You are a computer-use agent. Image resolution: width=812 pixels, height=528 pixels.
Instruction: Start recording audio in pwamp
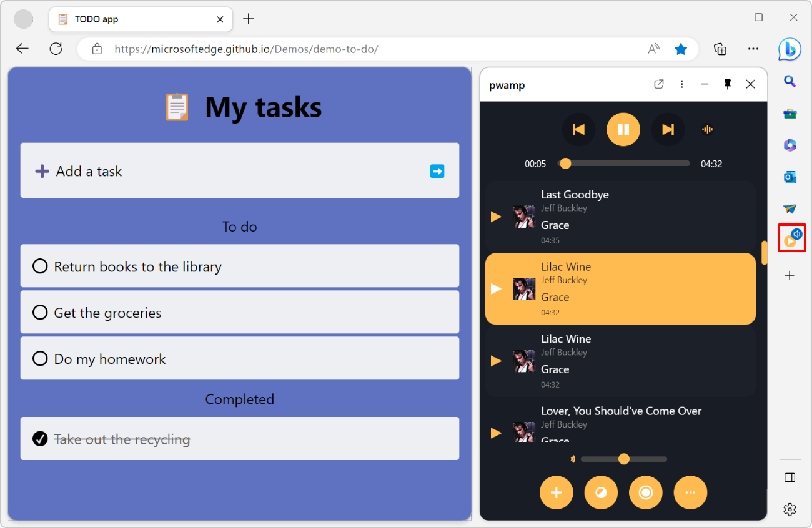645,492
